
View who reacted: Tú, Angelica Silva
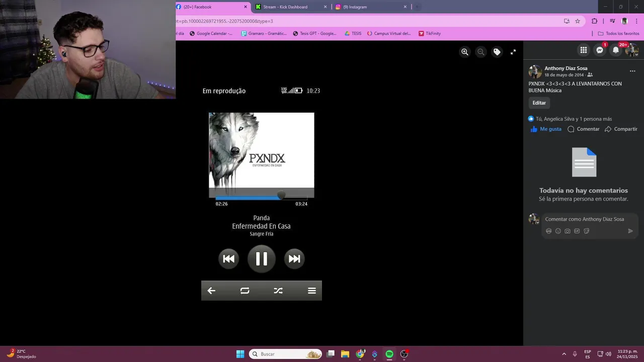pos(574,119)
